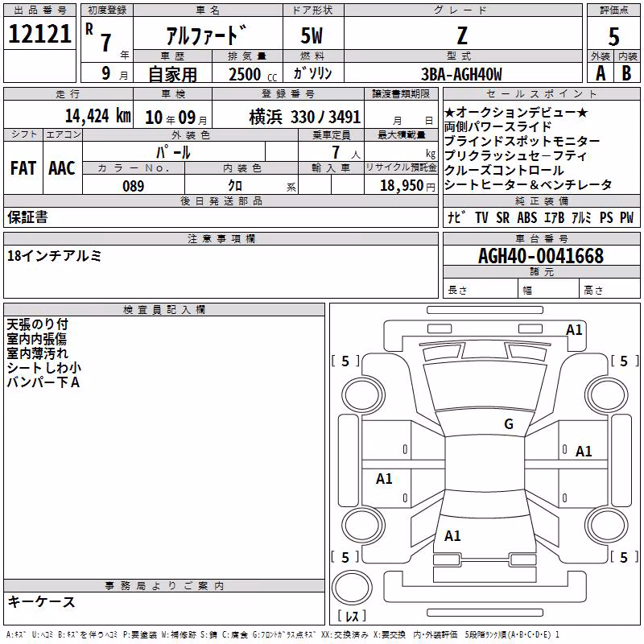Viewport: 644px width, 644px height.
Task: Click the inspector note 室内薄汚れ
Action: coord(37,353)
